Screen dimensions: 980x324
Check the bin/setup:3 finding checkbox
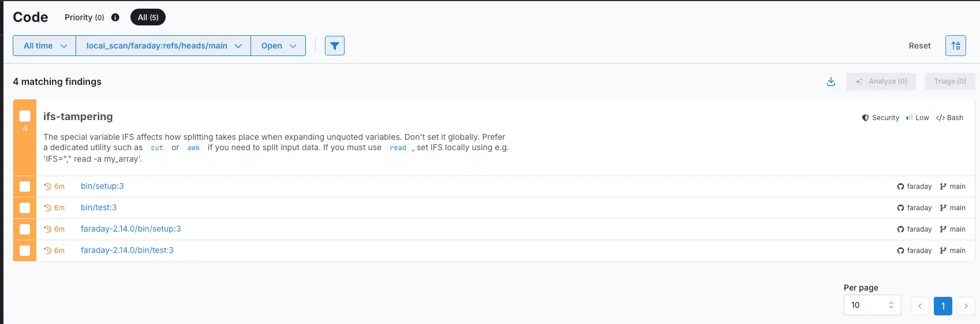pos(25,187)
